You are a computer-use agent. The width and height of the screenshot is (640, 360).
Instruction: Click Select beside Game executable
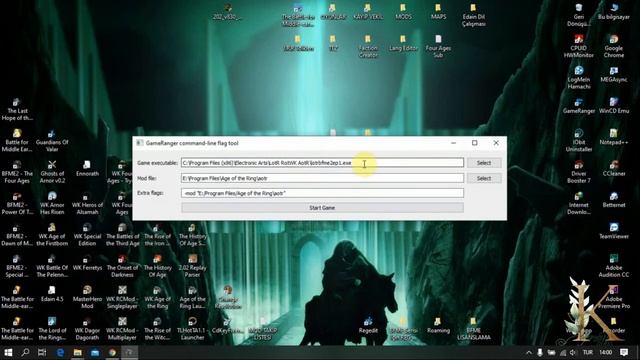[484, 163]
